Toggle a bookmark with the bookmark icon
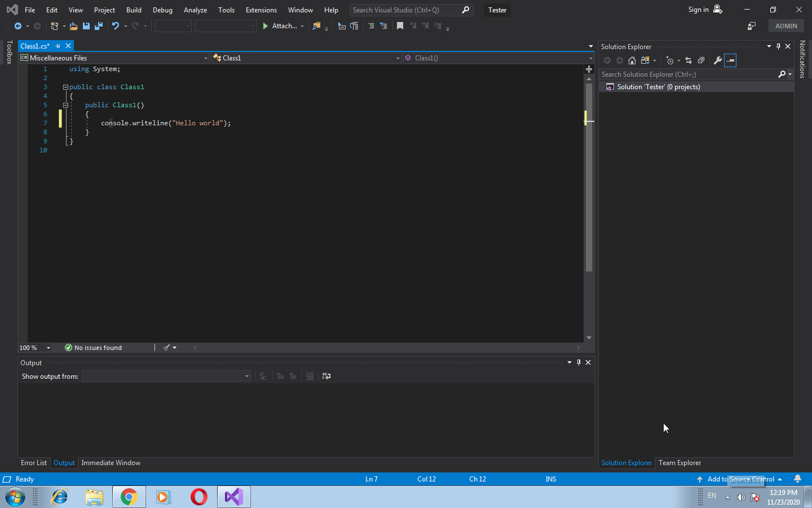 pyautogui.click(x=401, y=25)
